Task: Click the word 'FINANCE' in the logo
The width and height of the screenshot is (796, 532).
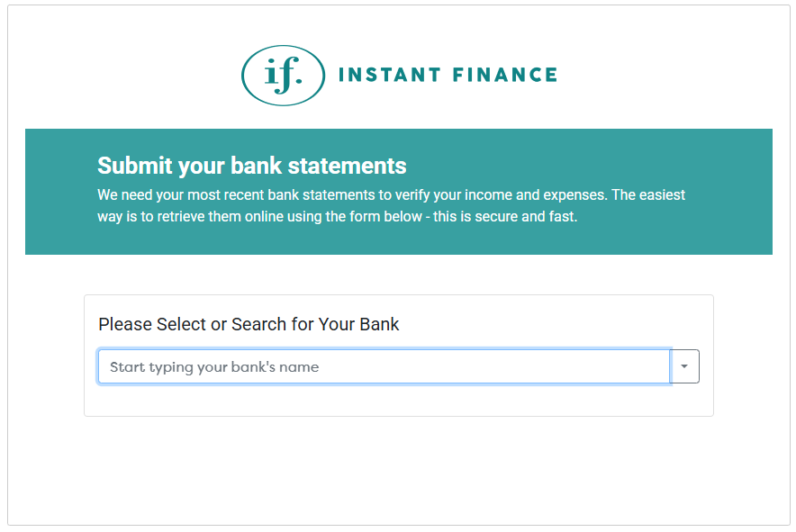Action: [x=503, y=75]
